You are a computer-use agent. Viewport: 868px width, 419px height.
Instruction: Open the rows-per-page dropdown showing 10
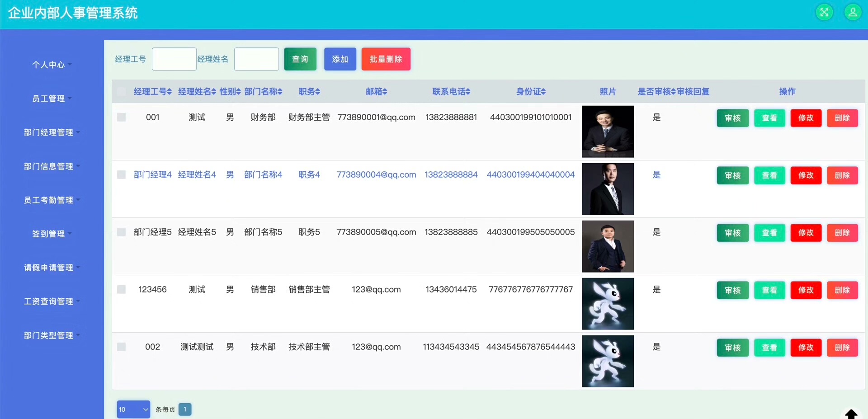point(133,409)
